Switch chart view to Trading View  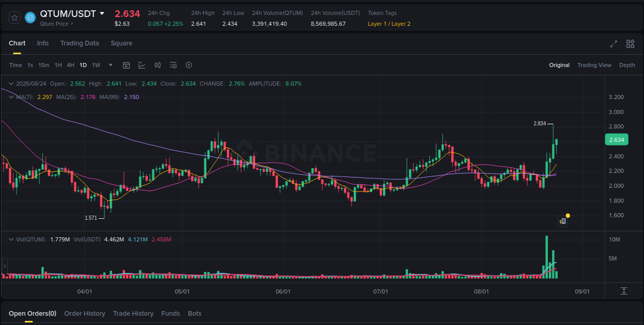coord(594,65)
